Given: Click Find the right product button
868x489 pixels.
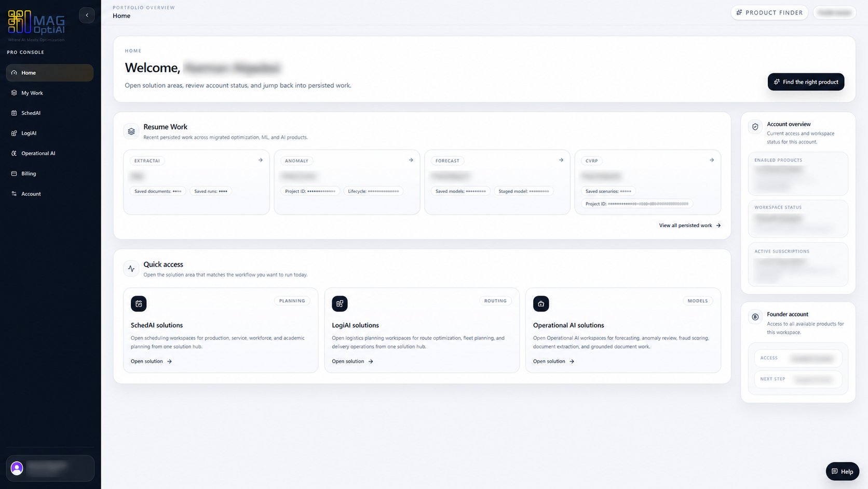Looking at the screenshot, I should coord(806,82).
